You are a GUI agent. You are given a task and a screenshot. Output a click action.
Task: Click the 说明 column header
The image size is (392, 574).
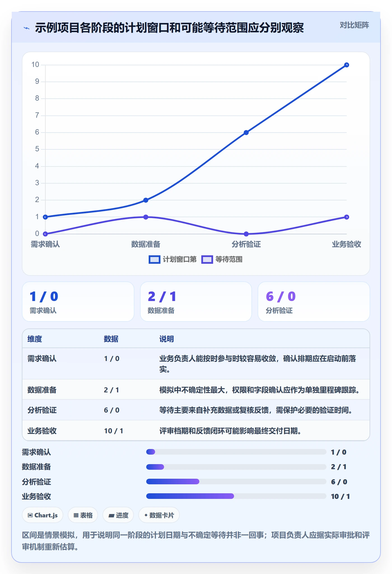coord(167,339)
